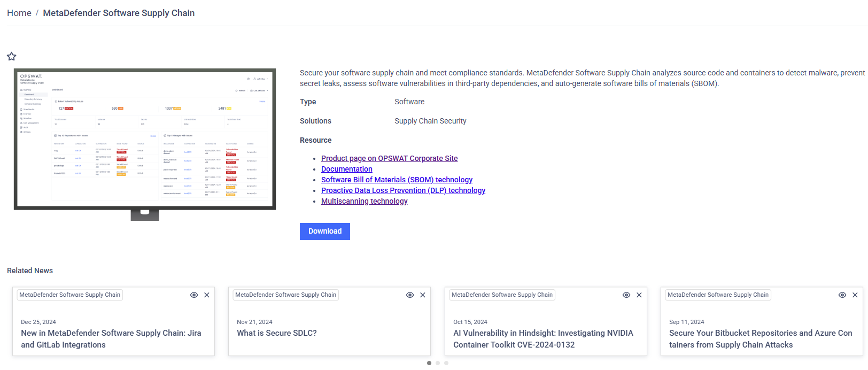Viewport: 868px width, 370px height.
Task: Click the blue Download button
Action: coord(325,232)
